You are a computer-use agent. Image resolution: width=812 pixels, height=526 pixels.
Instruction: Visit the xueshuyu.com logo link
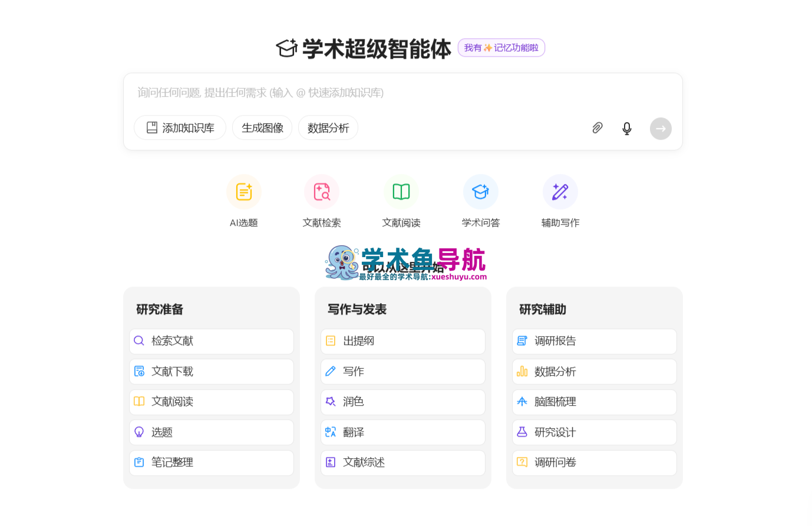click(x=406, y=262)
